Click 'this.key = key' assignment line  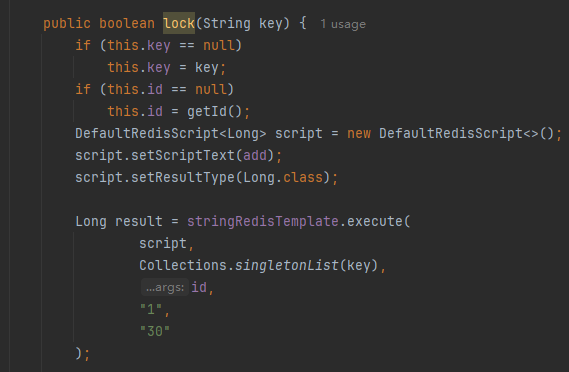click(167, 68)
